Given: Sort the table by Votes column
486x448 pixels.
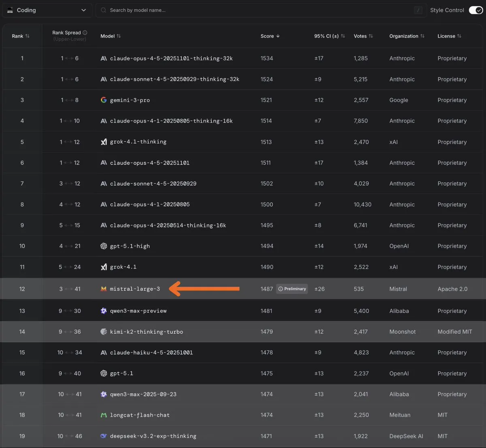Looking at the screenshot, I should click(363, 36).
